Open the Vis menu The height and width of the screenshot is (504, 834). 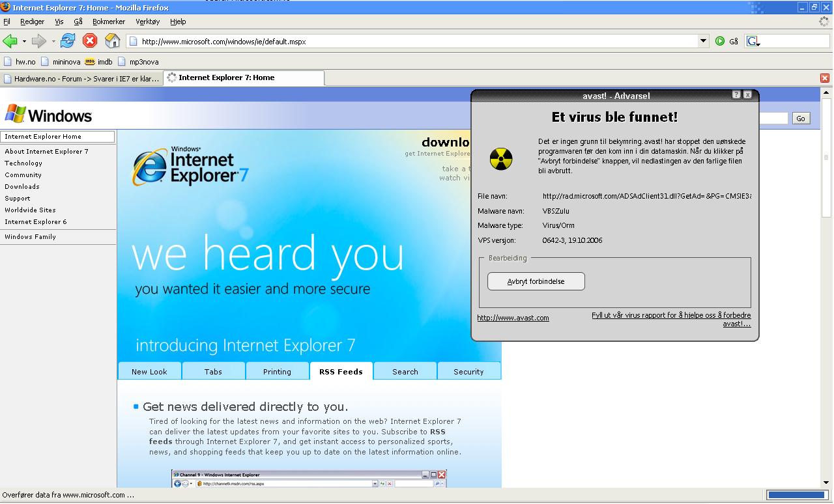(x=59, y=21)
